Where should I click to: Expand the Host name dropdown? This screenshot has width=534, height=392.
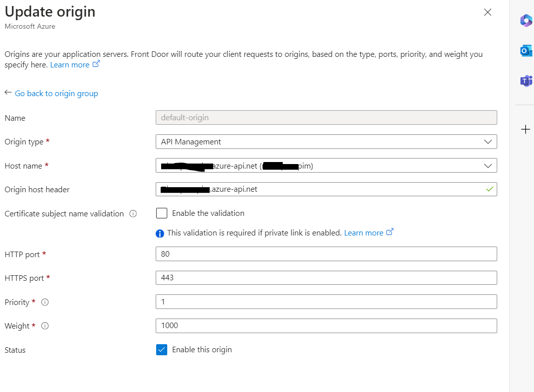click(x=326, y=166)
